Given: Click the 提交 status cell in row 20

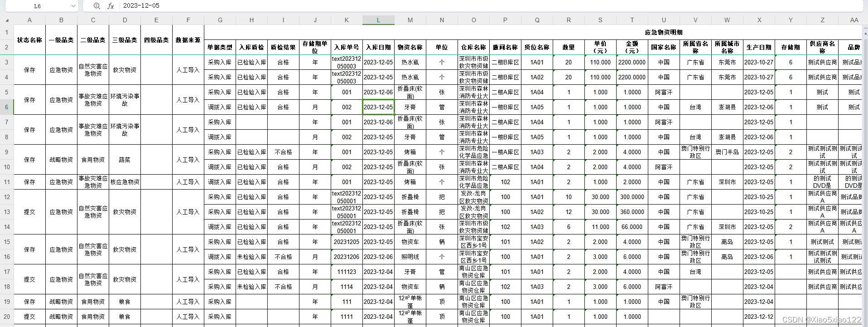Looking at the screenshot, I should click(x=29, y=317).
